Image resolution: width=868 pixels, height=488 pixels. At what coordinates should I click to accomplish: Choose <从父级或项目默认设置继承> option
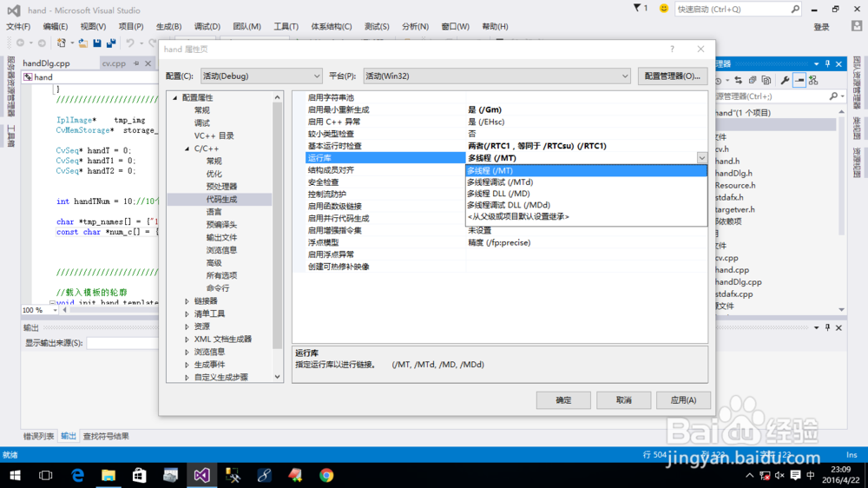click(586, 216)
